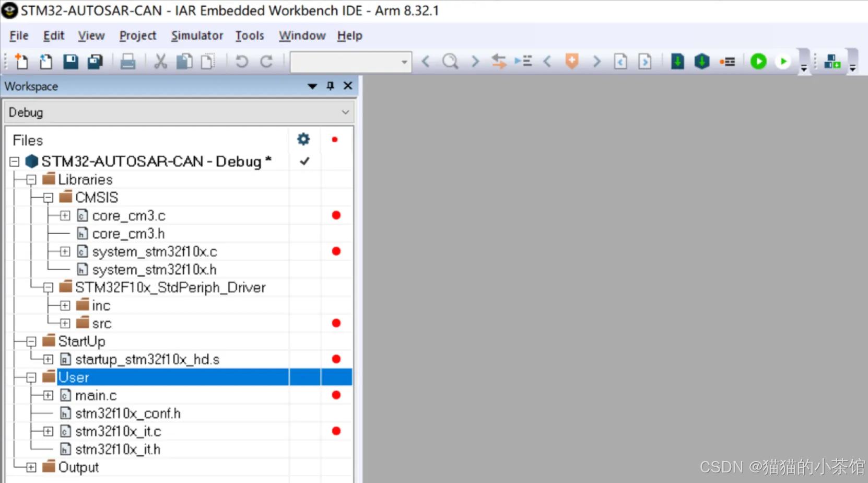
Task: Click the Find magnifier icon
Action: click(450, 62)
